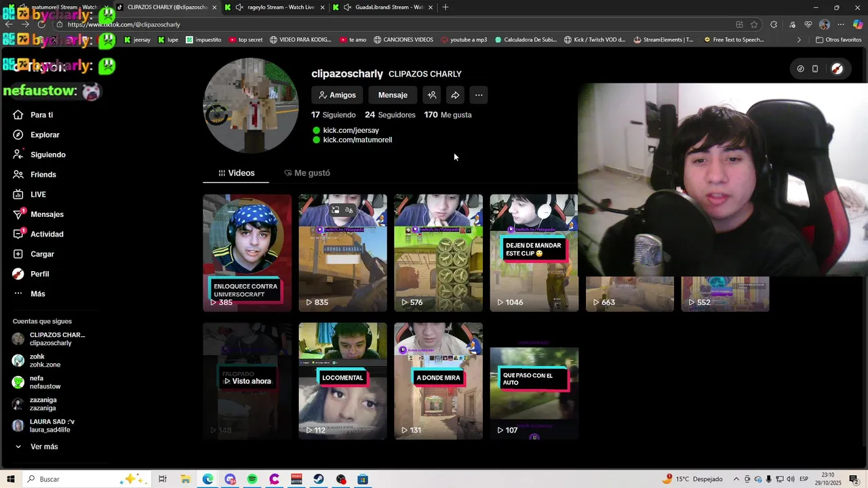This screenshot has height=488, width=868.
Task: Go to the Siguiendo feed
Action: (x=47, y=155)
